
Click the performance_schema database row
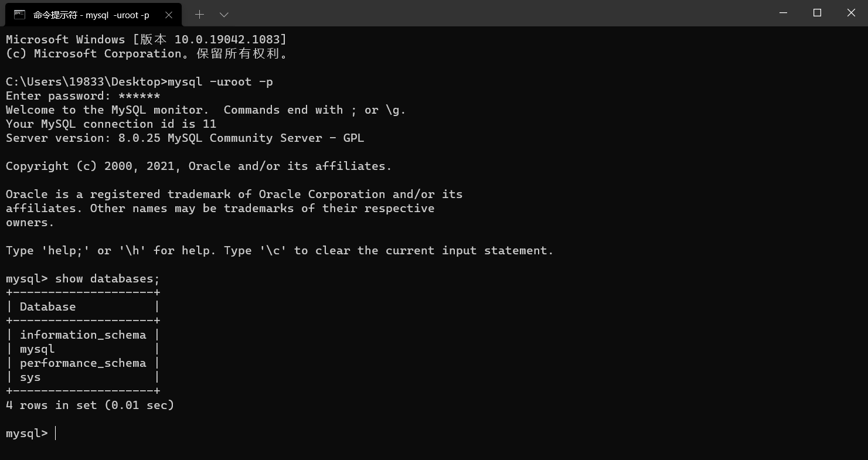(x=83, y=363)
